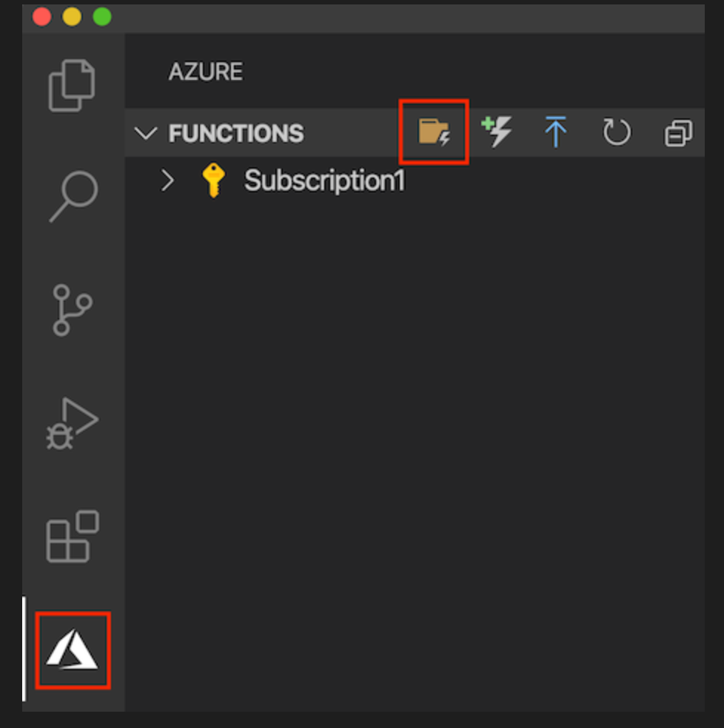Click the Create Function lightning icon
Viewport: 724px width, 728px height.
(496, 132)
